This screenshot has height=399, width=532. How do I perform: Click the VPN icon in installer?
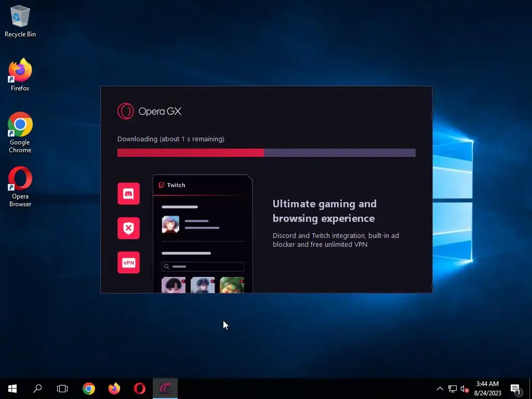(x=129, y=262)
